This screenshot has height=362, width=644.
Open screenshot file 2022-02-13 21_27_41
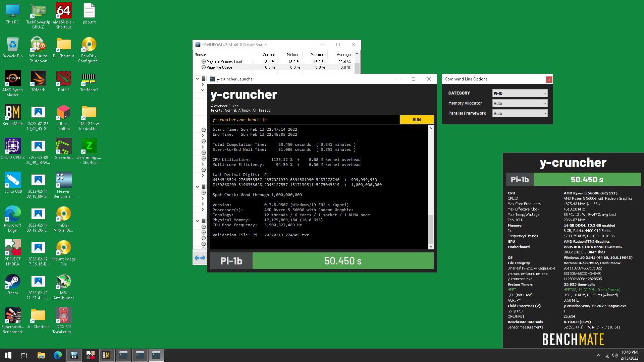point(38,287)
